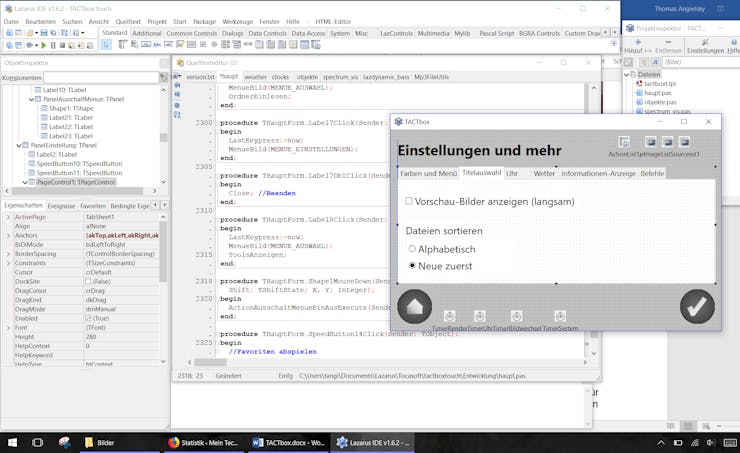This screenshot has width=740, height=453.
Task: Switch to the 'weather' source editor tab
Action: [255, 77]
